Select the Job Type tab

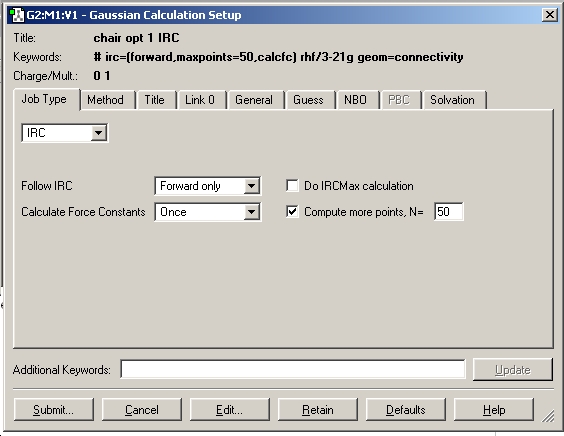coord(46,99)
